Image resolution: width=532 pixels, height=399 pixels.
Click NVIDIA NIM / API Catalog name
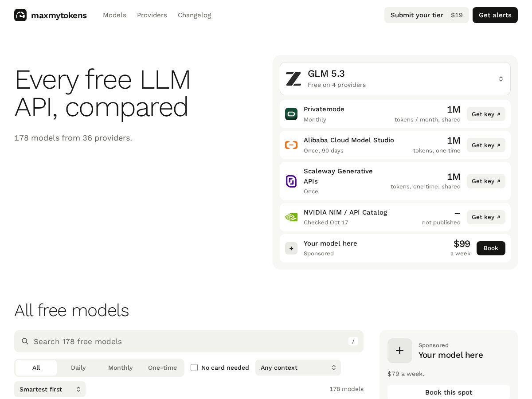point(345,212)
